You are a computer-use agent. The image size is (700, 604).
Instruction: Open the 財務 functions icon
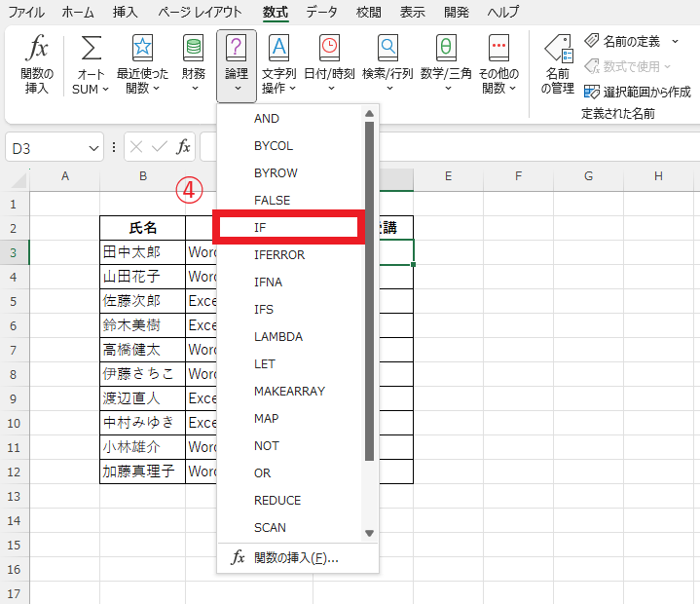point(194,48)
